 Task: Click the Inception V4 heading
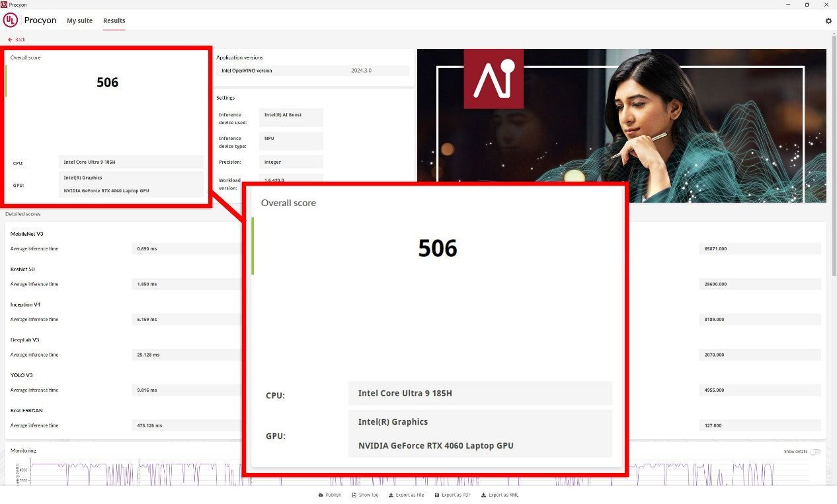coord(25,305)
